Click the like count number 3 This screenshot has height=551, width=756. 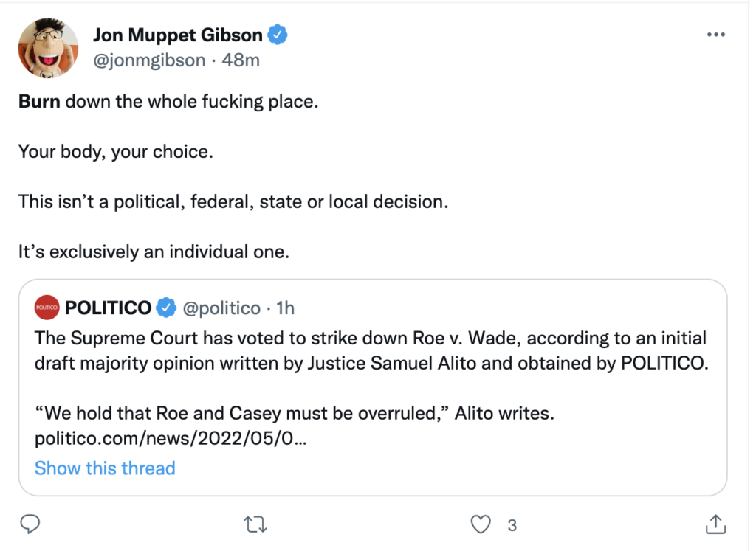tap(512, 525)
